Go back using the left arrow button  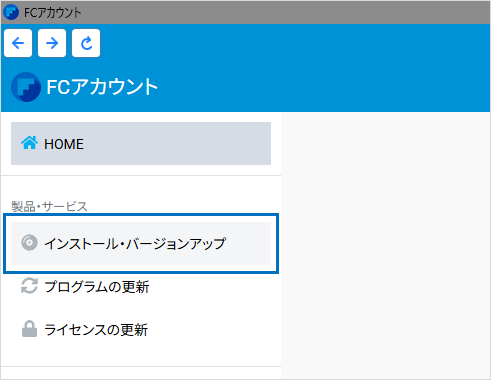coord(18,43)
